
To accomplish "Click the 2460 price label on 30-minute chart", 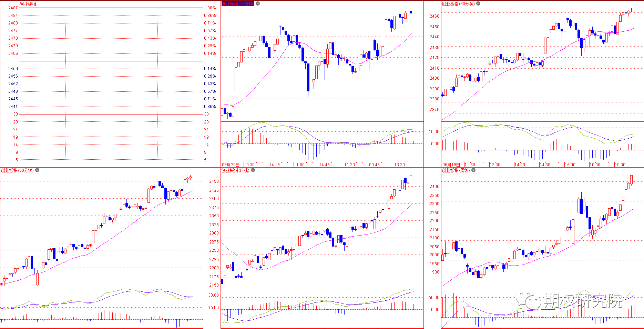I will coord(435,16).
